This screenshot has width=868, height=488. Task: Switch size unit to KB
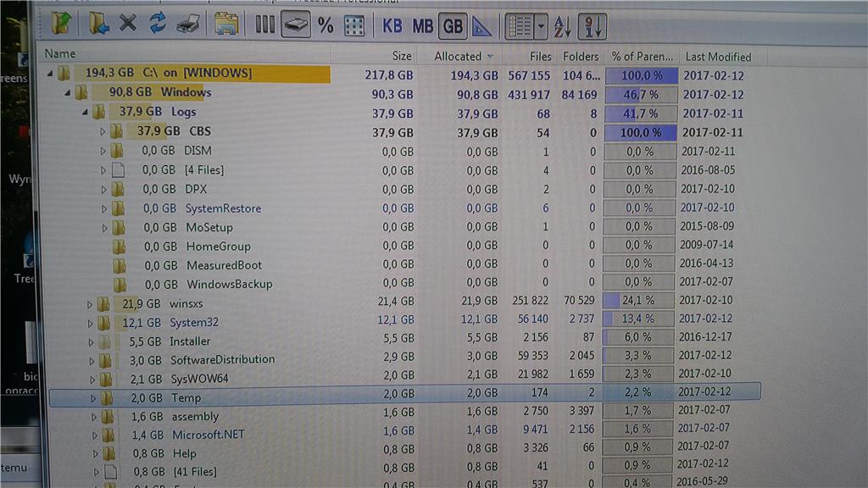(x=392, y=26)
